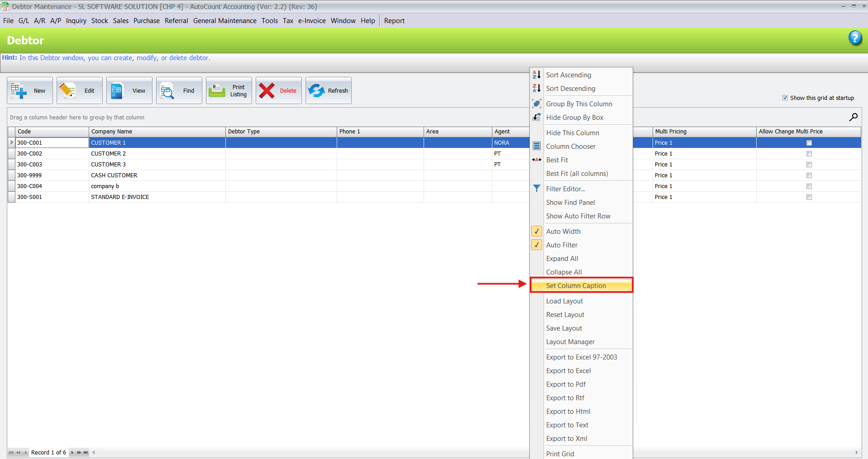Tick Allow Change Multi Price for 300-C002
This screenshot has height=459, width=868.
[809, 154]
